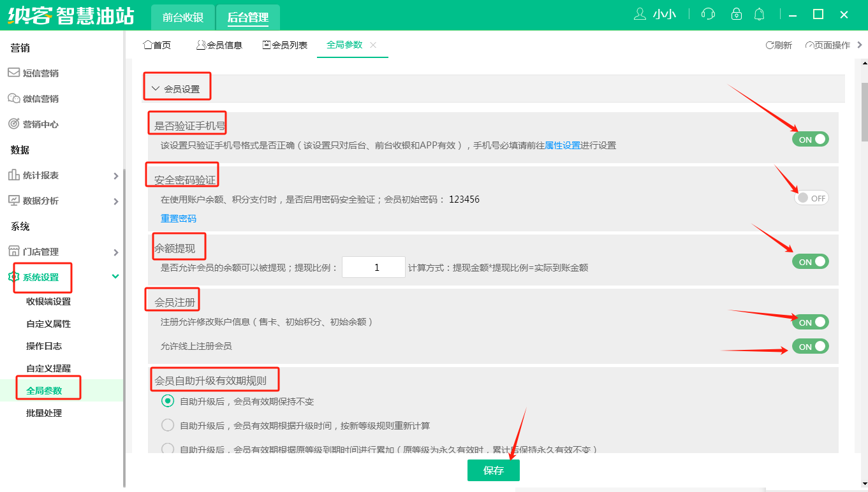Open 微信营销 in the sidebar
The width and height of the screenshot is (868, 492).
point(41,99)
